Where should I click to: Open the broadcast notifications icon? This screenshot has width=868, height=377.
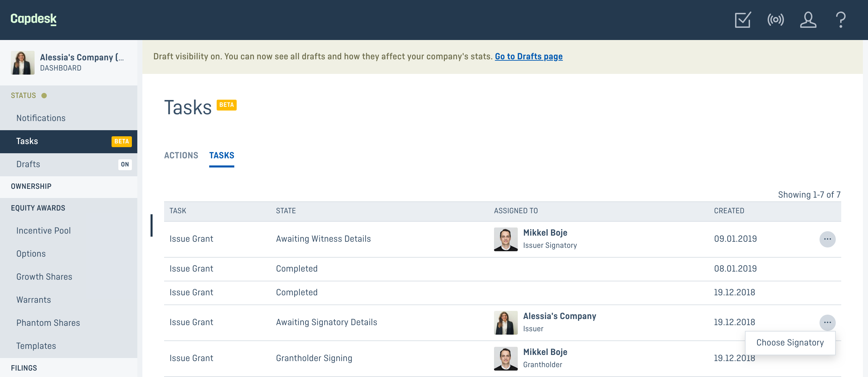[775, 20]
